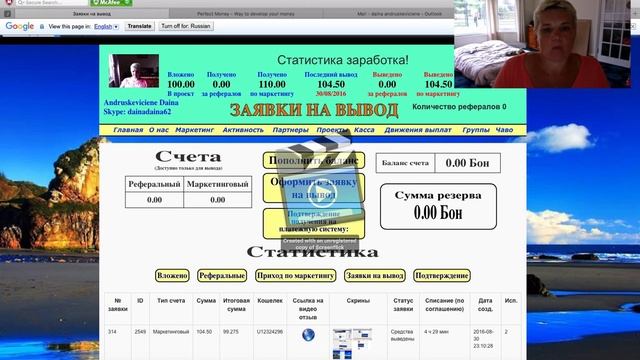640x360 pixels.
Task: Click into the Secure Search box
Action: pos(51,2)
